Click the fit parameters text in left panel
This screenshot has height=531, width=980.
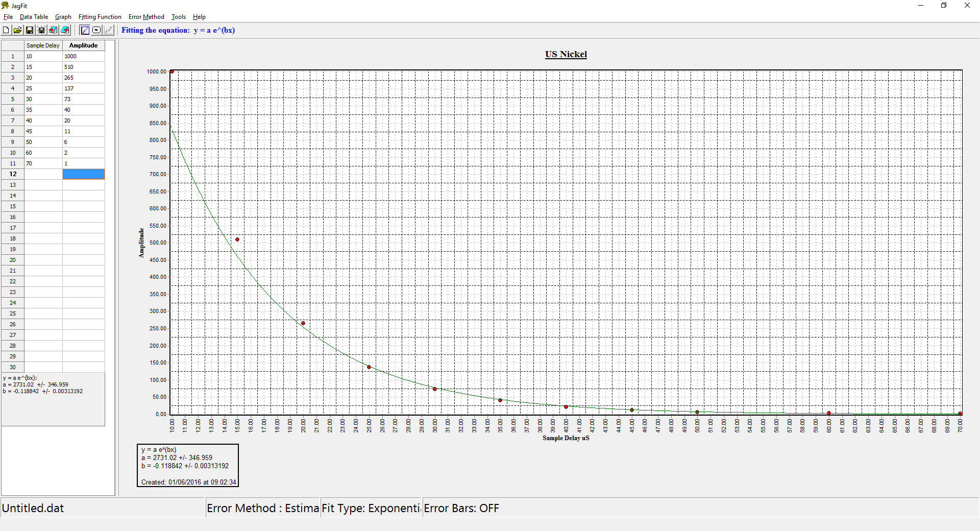click(x=43, y=385)
